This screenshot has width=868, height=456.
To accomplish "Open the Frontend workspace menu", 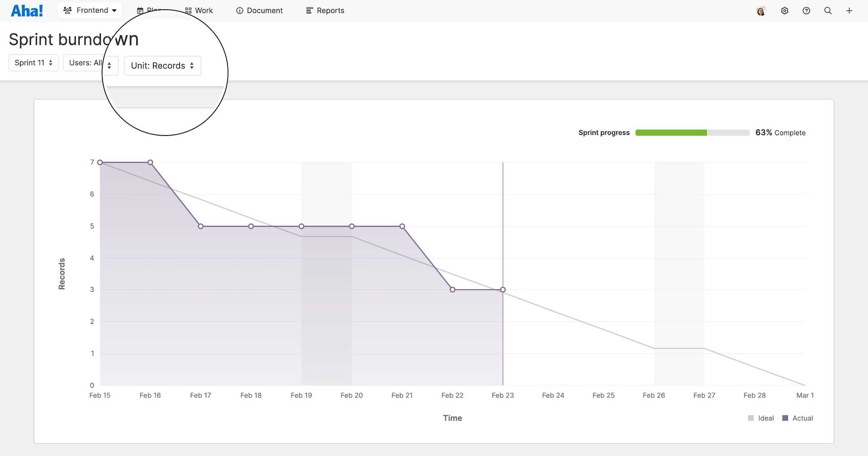I will pos(90,10).
